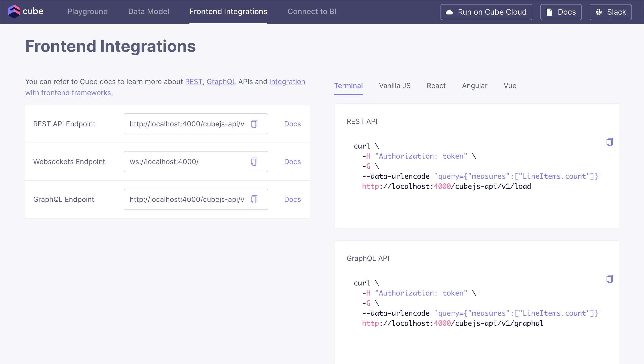Focus the Websockets Endpoint URL field
The width and height of the screenshot is (644, 364).
click(x=186, y=162)
